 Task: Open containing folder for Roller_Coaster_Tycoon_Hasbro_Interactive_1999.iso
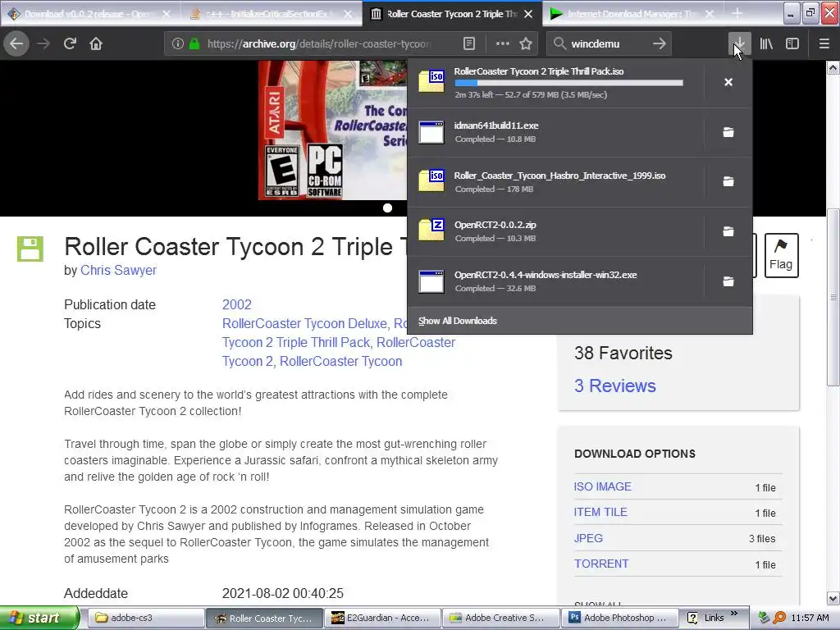point(728,181)
